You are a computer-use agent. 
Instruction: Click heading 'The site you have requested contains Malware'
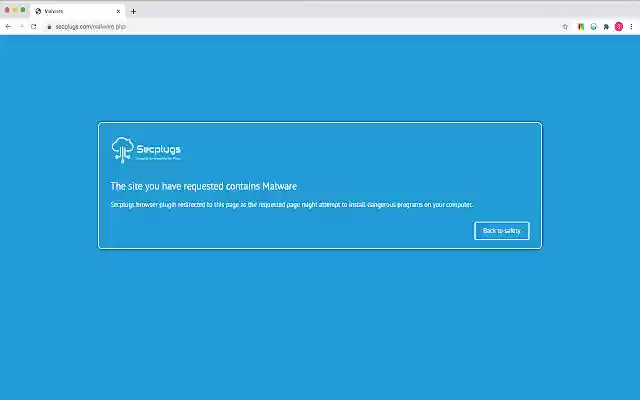(x=204, y=186)
